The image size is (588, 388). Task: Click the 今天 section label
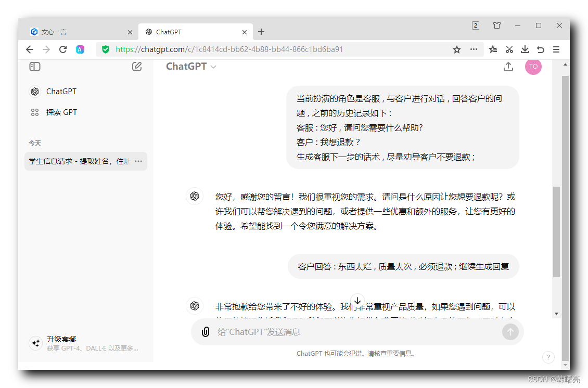(35, 143)
